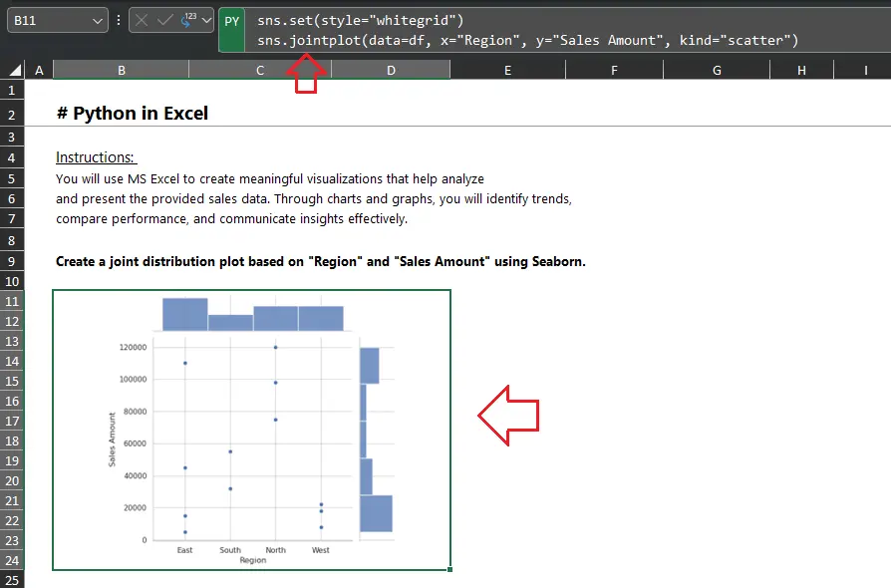Expand the Python output type dropdown chevron
The image size is (891, 588).
[205, 20]
